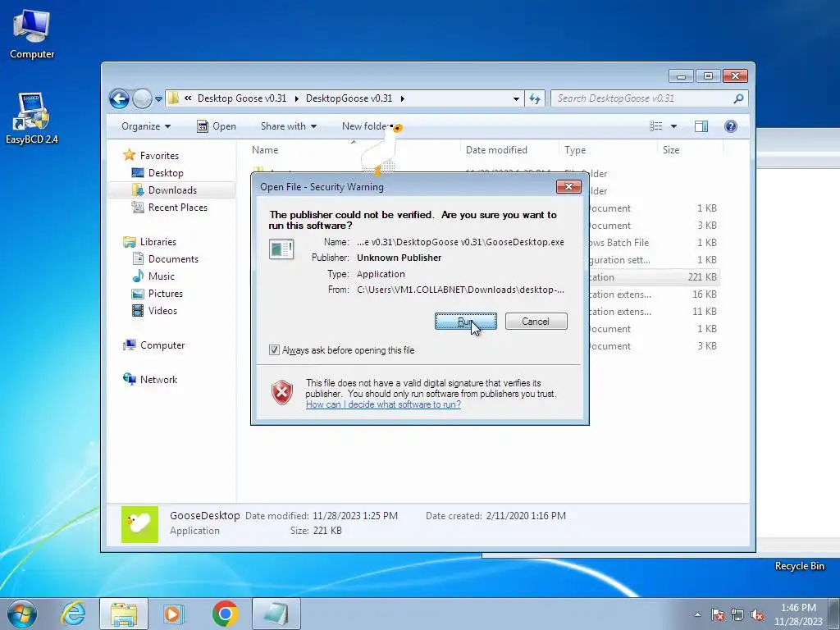Select Favorites in navigation pane
Image resolution: width=840 pixels, height=630 pixels.
click(x=159, y=156)
